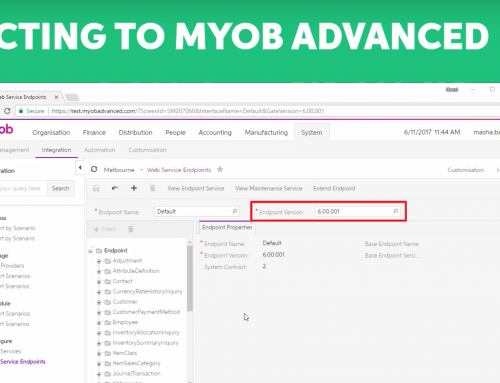Open the Customisation link at top right
This screenshot has width=500, height=383.
click(x=466, y=170)
